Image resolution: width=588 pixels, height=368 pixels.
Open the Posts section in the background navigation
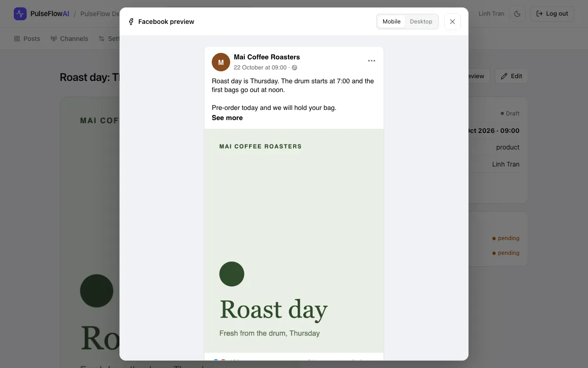point(27,39)
